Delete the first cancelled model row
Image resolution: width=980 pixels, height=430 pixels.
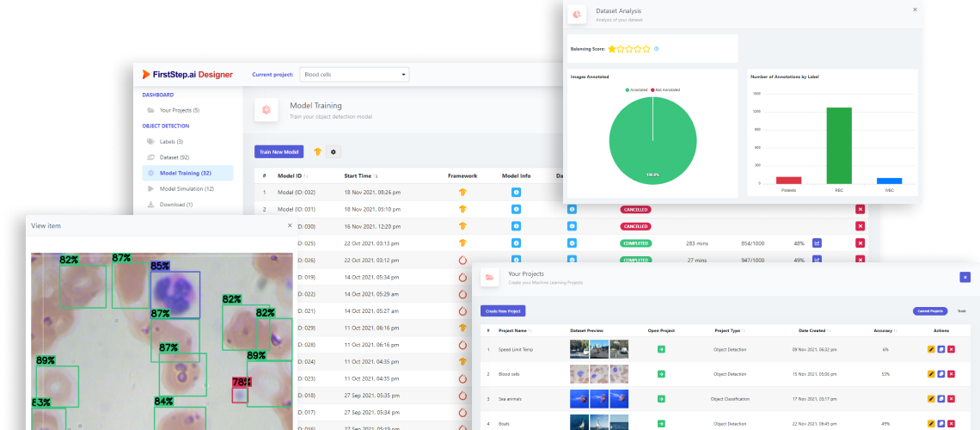coord(860,209)
